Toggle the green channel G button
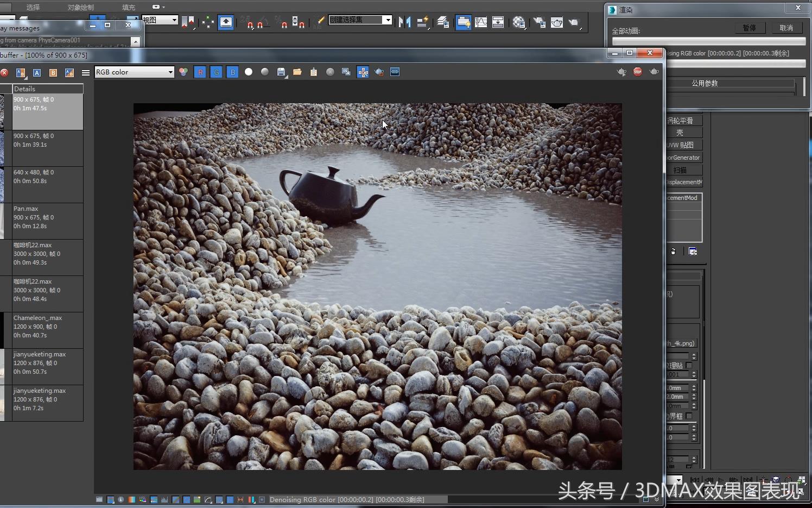The image size is (812, 508). coord(216,72)
